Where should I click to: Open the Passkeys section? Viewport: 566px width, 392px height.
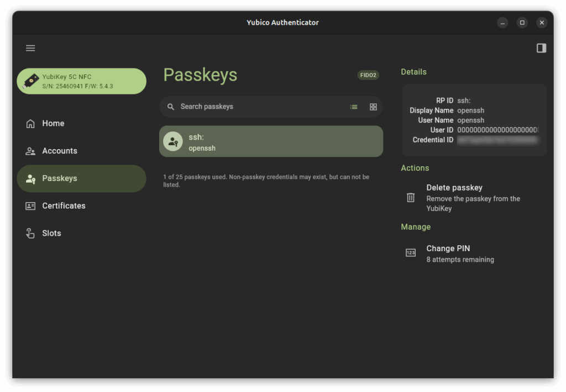[x=59, y=178]
